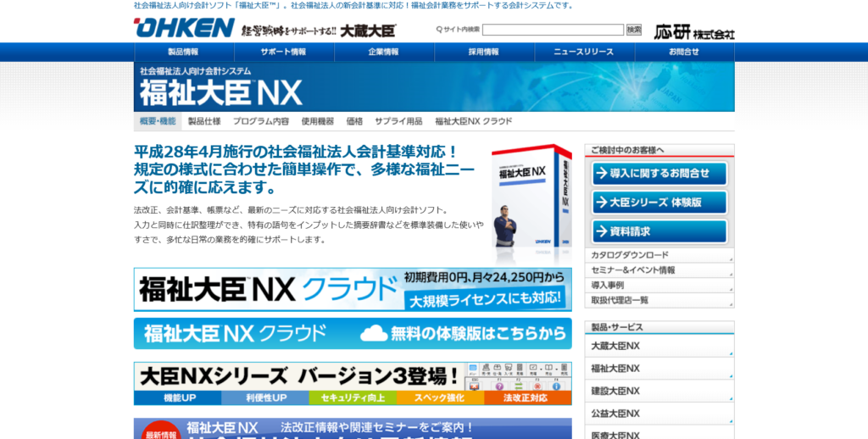Viewport: 868px width, 439px height.
Task: Select the サプライ用品 tab
Action: [x=398, y=121]
